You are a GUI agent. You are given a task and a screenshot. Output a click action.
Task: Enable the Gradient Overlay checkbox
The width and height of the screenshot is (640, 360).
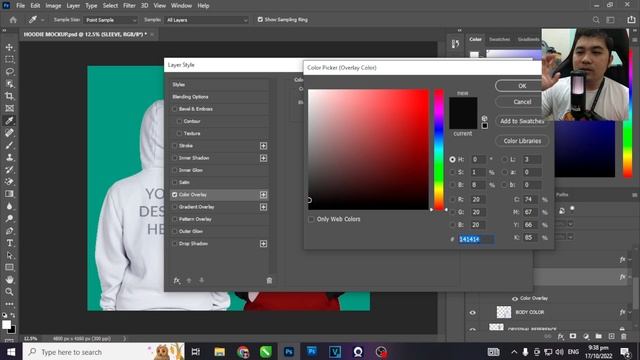[175, 207]
